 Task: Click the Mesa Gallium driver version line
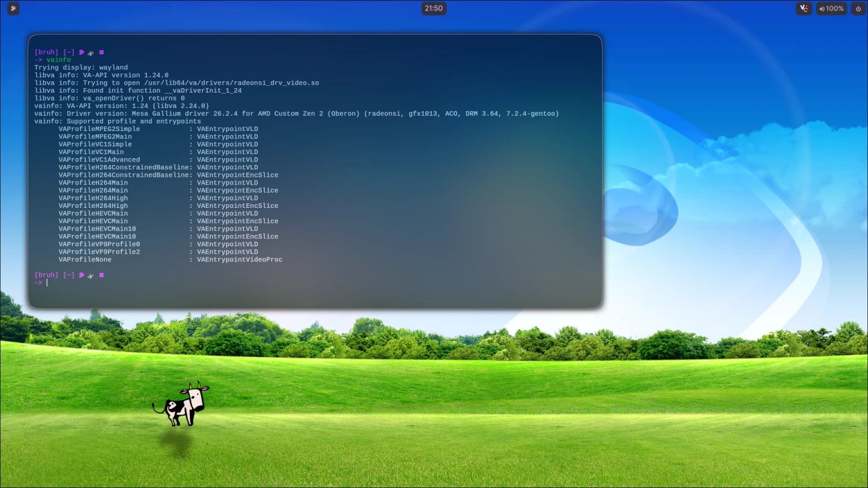click(297, 114)
